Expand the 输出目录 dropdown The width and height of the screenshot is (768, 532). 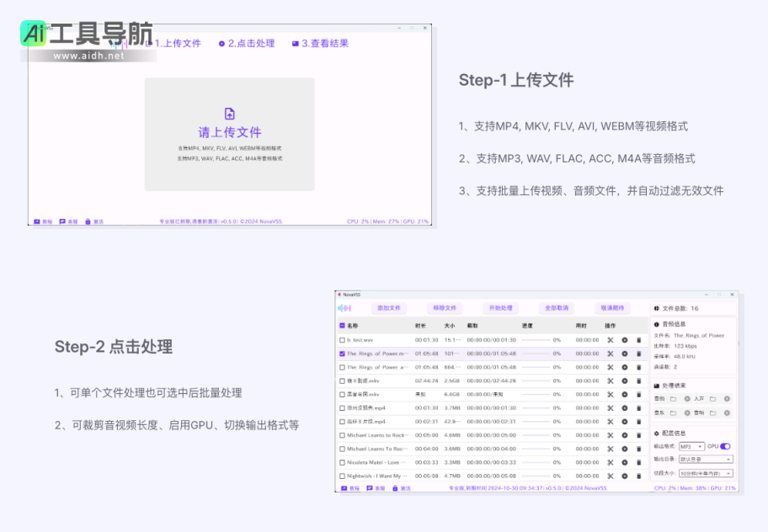click(705, 460)
